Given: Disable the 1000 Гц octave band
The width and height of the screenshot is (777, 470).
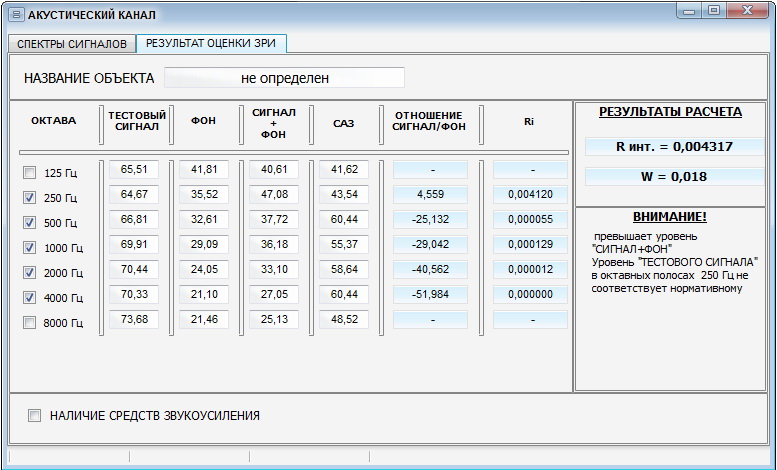Looking at the screenshot, I should [29, 247].
